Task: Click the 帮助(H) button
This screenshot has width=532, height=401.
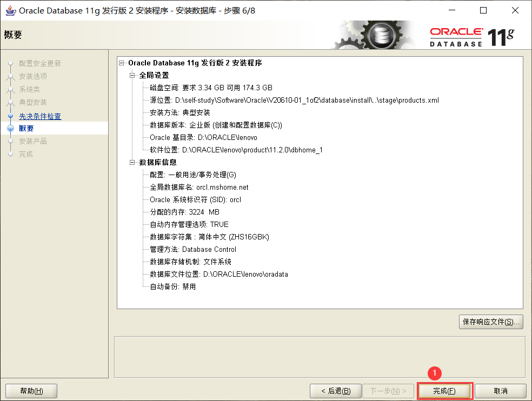Action: [x=31, y=391]
